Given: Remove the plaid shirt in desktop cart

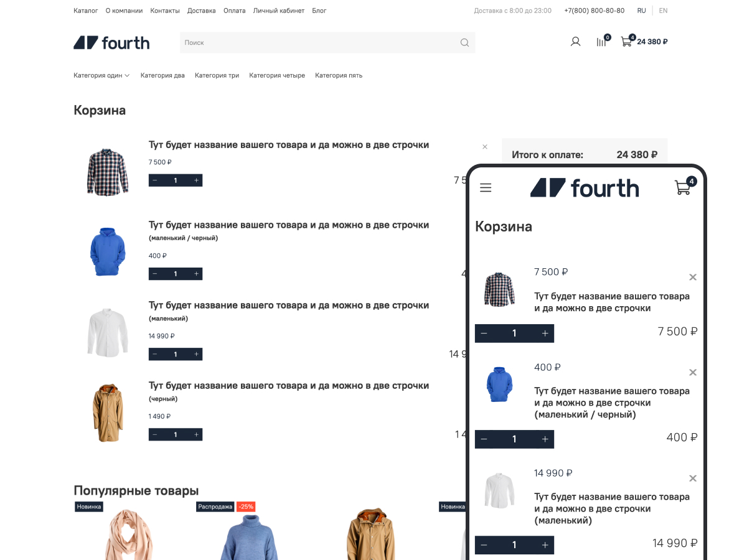Looking at the screenshot, I should [485, 147].
